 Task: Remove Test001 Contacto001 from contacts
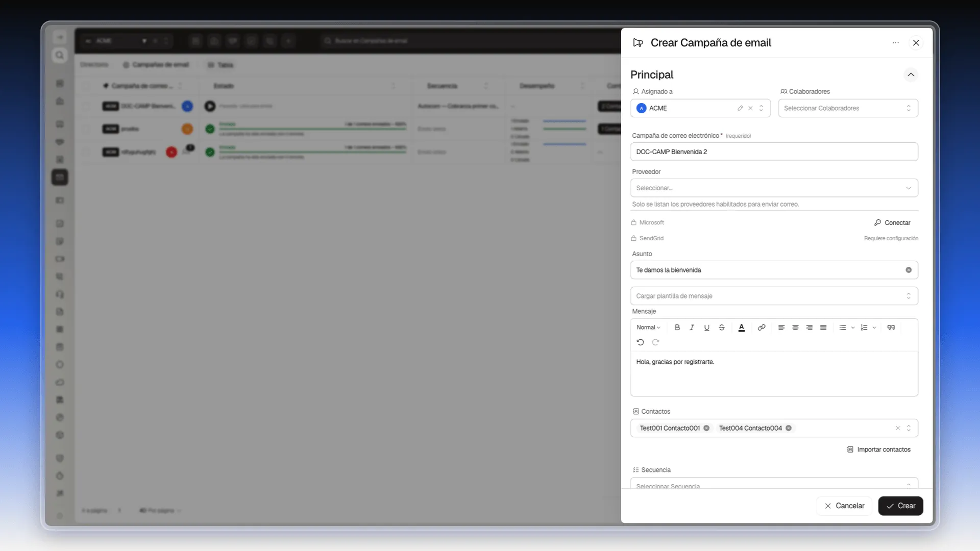[x=706, y=428]
